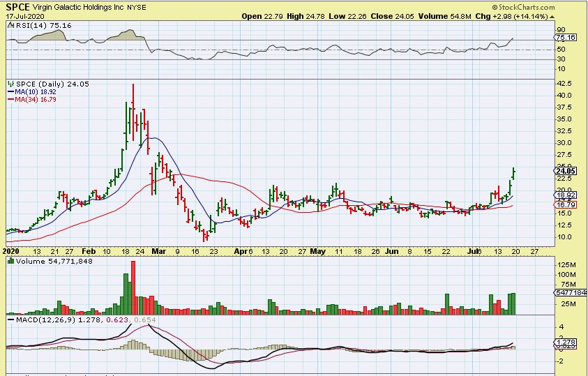Click the Virgin Galactic Holdings Inc name

(78, 7)
